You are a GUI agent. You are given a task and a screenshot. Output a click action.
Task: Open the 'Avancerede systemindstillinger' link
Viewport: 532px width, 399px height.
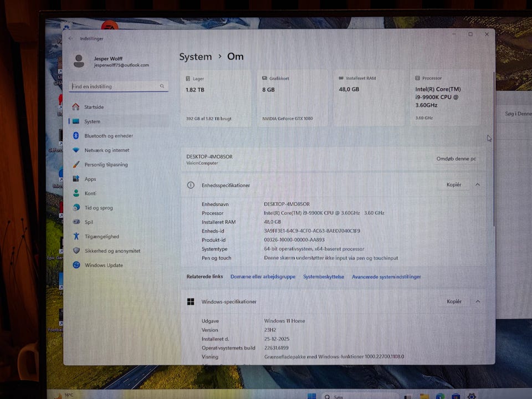point(386,277)
